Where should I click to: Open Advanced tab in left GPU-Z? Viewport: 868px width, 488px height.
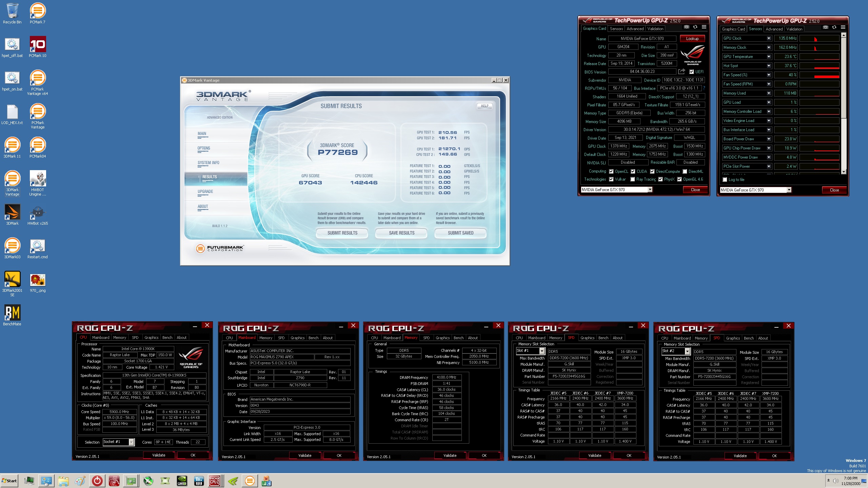(x=635, y=29)
